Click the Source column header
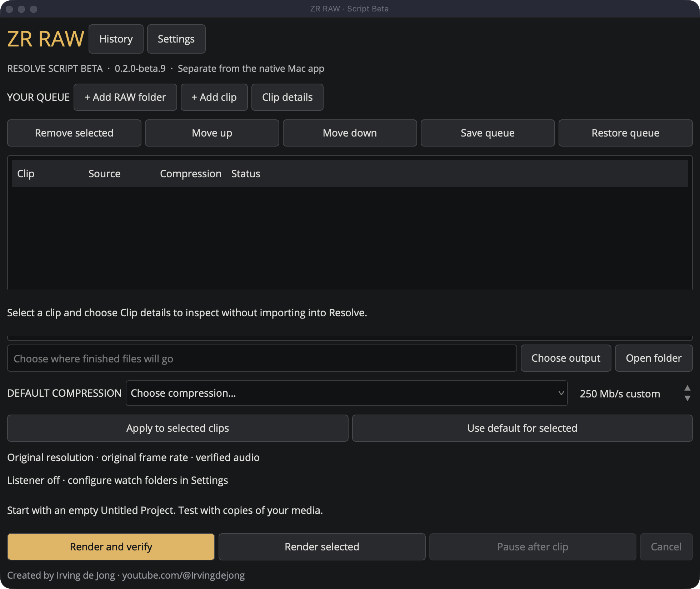The height and width of the screenshot is (589, 700). (104, 174)
